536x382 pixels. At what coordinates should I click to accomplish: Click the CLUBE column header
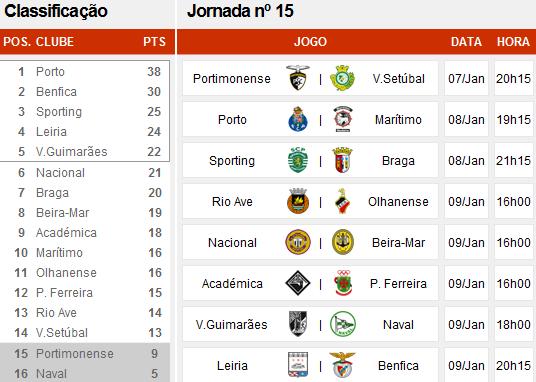pyautogui.click(x=55, y=41)
